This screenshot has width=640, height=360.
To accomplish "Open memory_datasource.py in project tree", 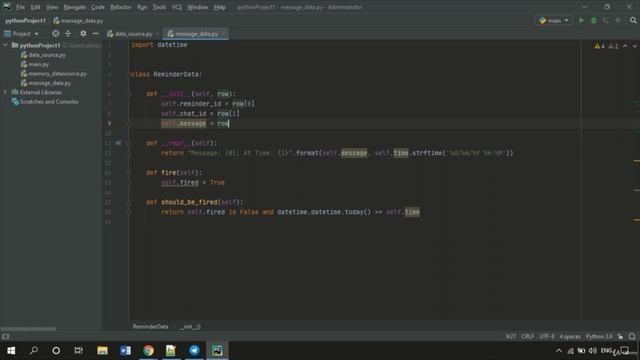I will click(58, 73).
